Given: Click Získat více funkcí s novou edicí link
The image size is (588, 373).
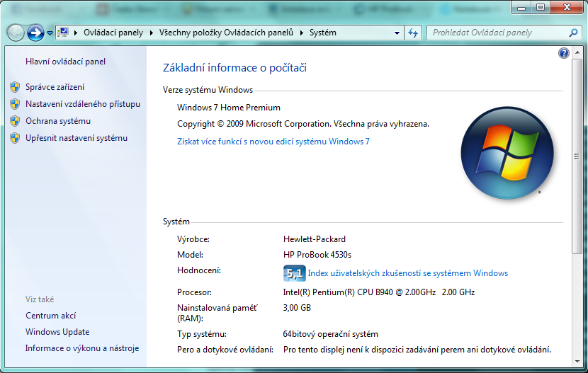Looking at the screenshot, I should coord(273,142).
